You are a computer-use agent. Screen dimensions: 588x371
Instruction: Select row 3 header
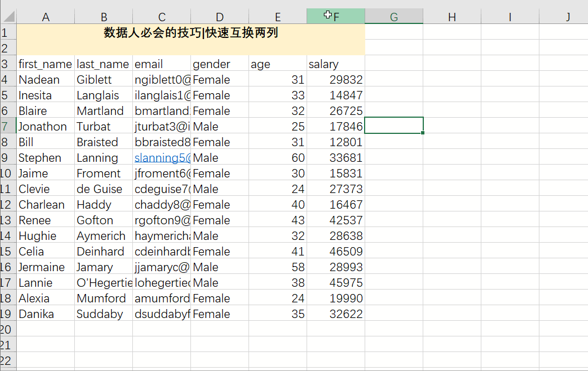(8, 64)
